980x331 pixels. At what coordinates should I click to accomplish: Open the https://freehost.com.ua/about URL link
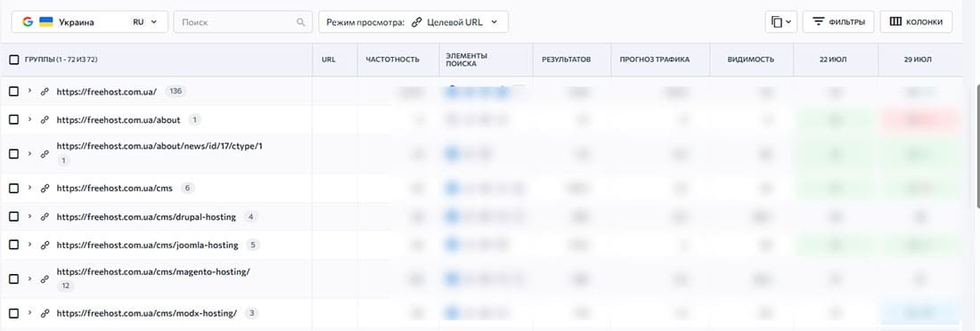click(118, 120)
